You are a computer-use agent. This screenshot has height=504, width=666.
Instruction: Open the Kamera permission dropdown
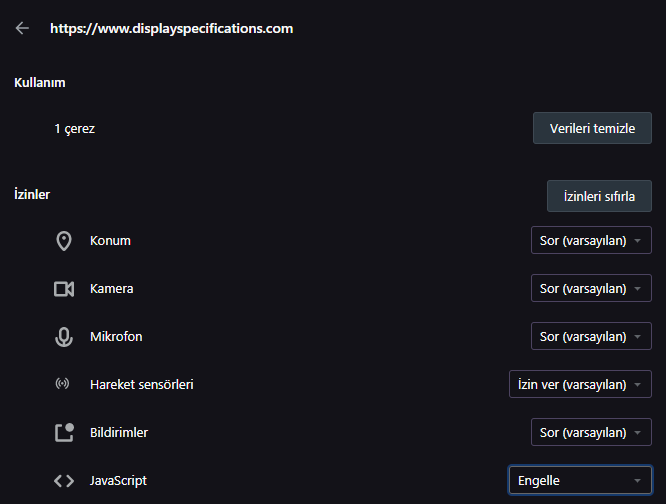tap(590, 289)
